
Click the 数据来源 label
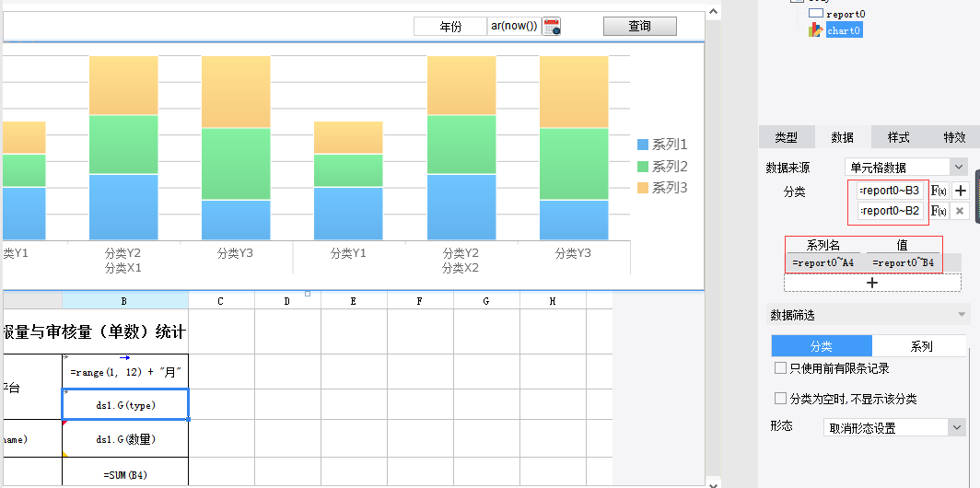point(787,168)
